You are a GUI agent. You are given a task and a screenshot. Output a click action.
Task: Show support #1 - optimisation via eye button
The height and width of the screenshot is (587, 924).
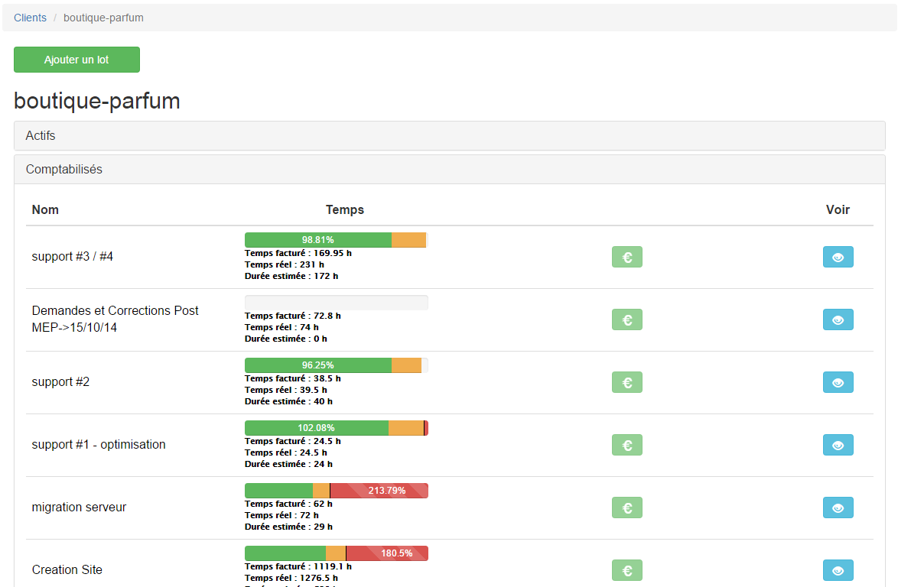[x=838, y=446]
